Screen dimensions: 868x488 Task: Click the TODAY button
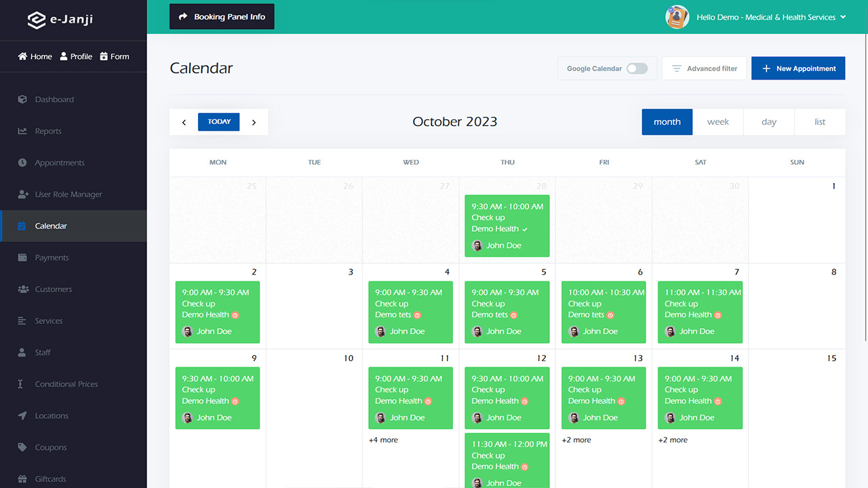(x=219, y=122)
